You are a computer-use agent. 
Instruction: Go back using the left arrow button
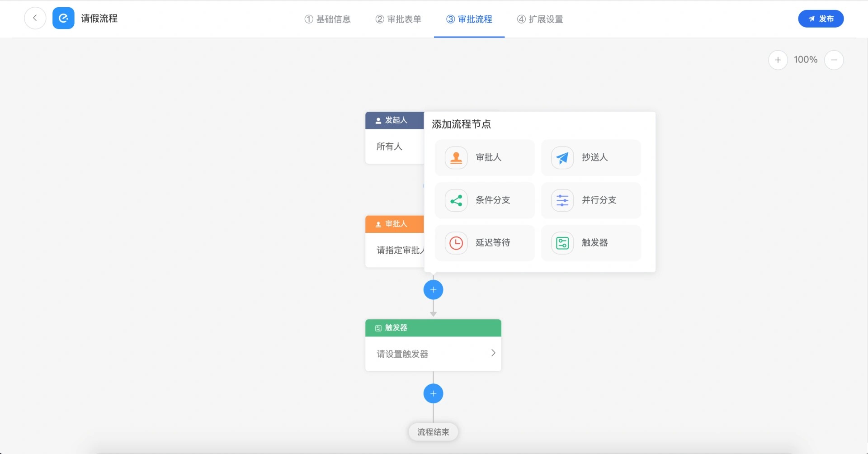tap(35, 19)
